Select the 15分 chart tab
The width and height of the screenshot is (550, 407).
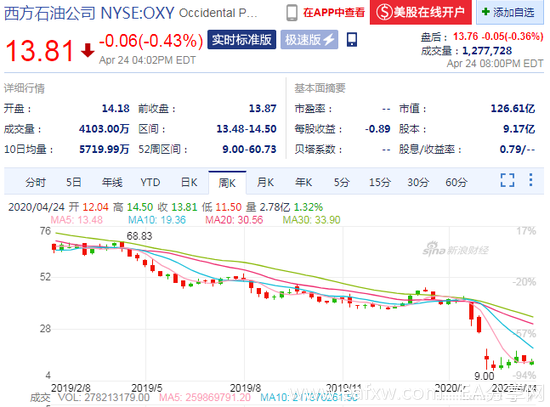point(380,182)
